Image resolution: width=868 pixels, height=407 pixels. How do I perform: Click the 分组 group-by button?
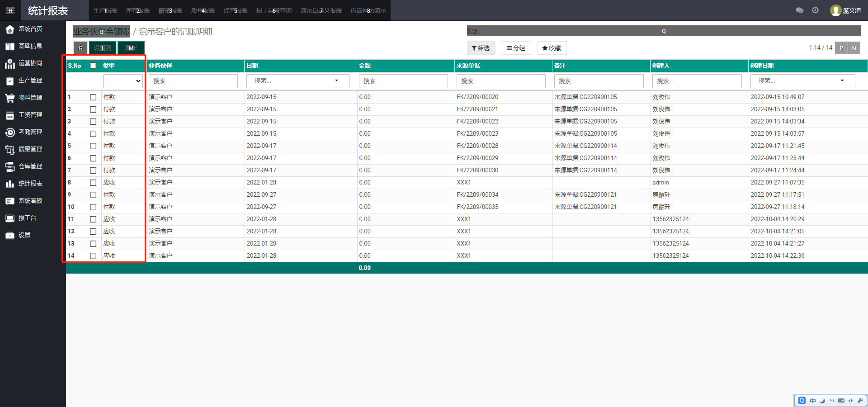[x=516, y=48]
